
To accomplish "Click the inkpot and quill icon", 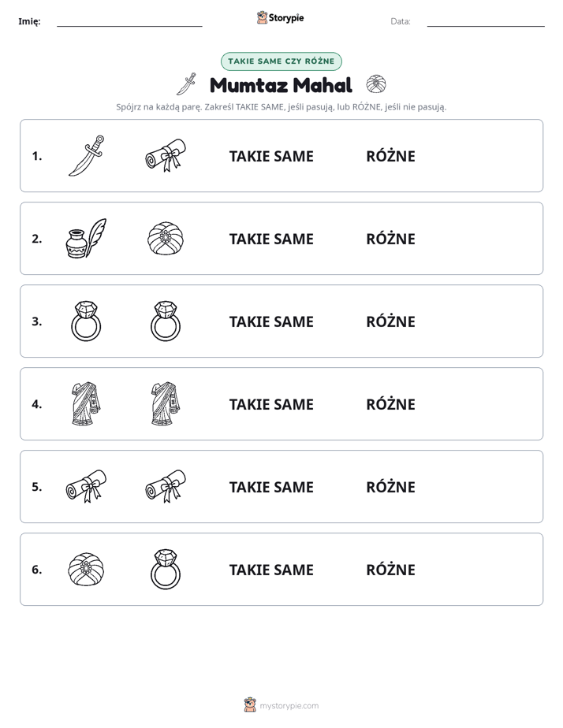I will tap(87, 238).
